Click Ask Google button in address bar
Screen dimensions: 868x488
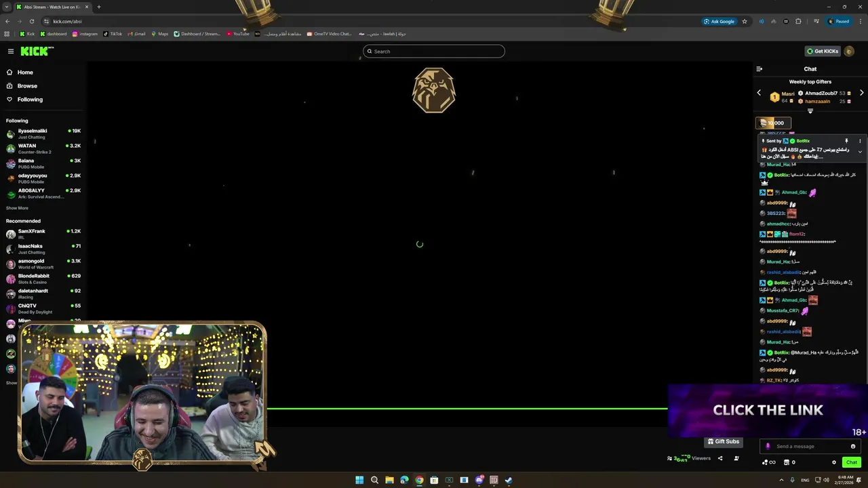coord(719,21)
